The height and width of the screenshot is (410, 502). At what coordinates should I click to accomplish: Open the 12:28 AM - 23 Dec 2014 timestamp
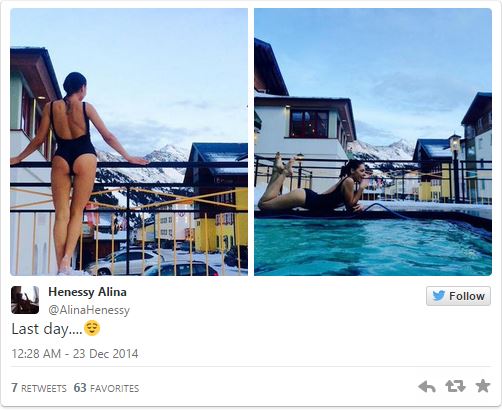pos(75,354)
